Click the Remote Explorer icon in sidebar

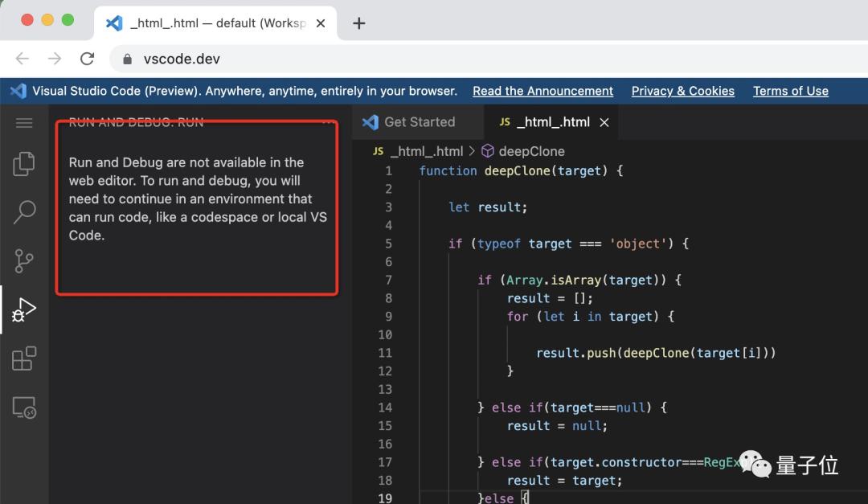pyautogui.click(x=24, y=408)
